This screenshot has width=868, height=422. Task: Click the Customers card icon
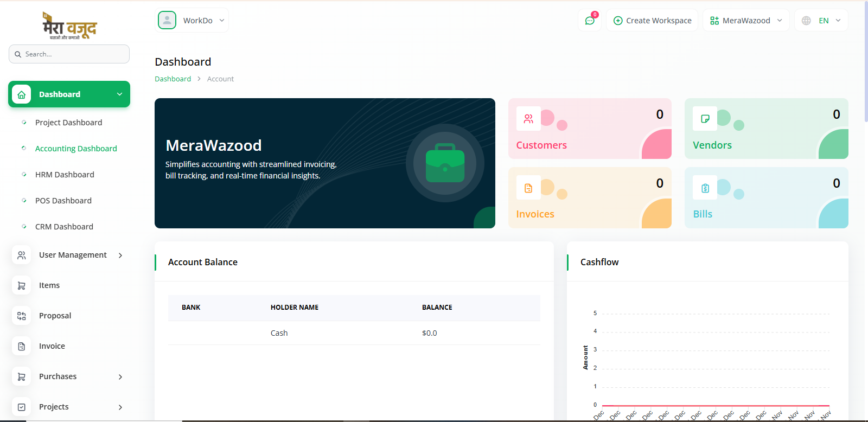tap(528, 119)
